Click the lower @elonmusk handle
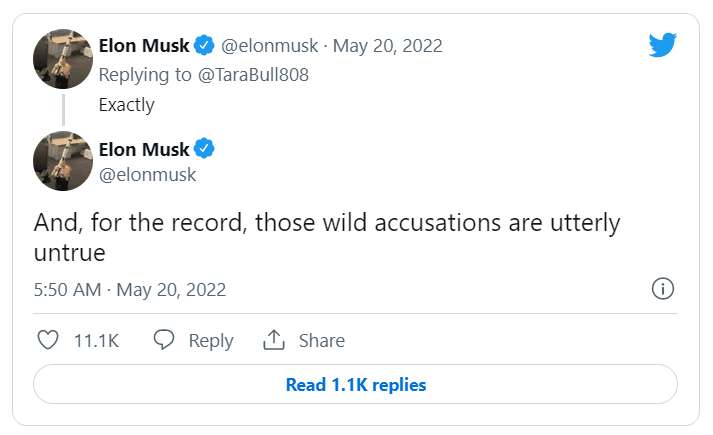713x435 pixels. coord(147,174)
